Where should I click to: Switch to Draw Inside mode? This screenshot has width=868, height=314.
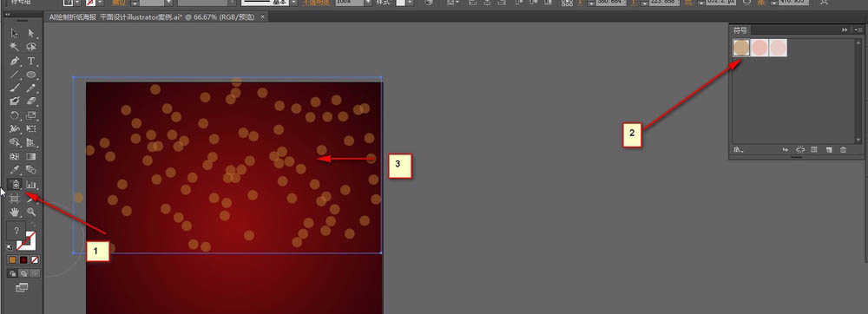[35, 273]
